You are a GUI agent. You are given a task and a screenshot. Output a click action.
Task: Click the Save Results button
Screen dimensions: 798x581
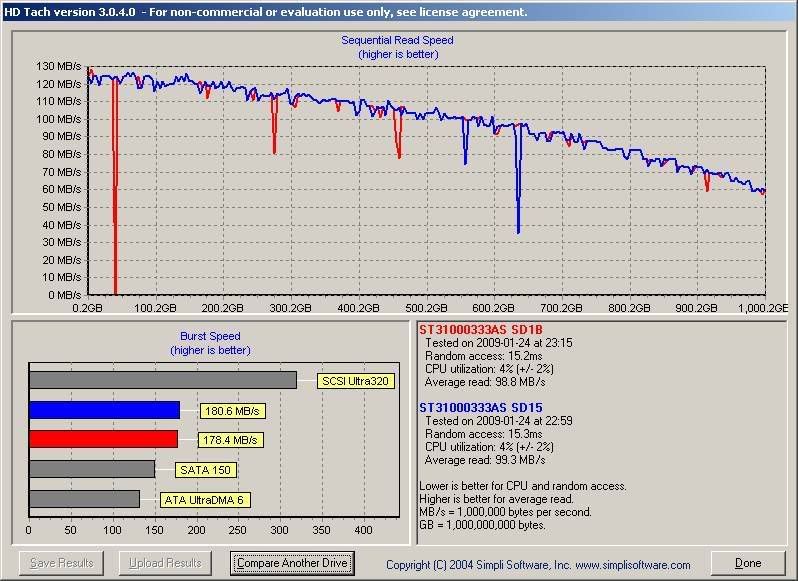click(63, 563)
